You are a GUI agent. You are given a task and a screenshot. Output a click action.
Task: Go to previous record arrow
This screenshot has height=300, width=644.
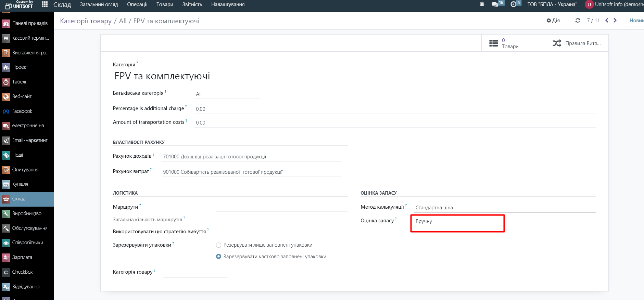coord(607,21)
